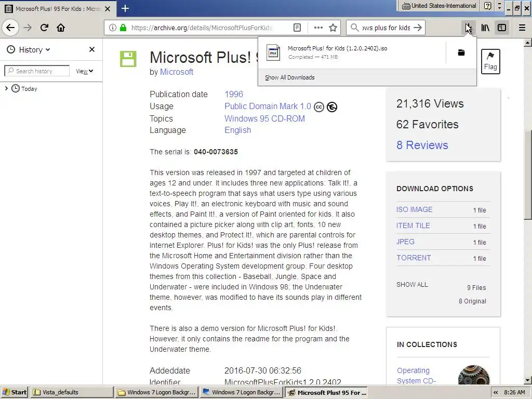Click the 1996 publication date link
This screenshot has width=532, height=399.
tap(234, 95)
